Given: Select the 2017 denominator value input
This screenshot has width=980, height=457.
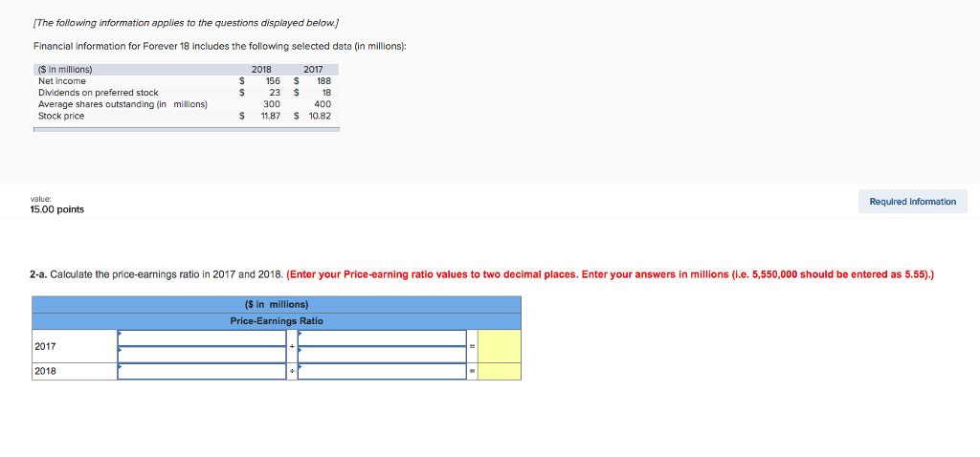Looking at the screenshot, I should [383, 354].
